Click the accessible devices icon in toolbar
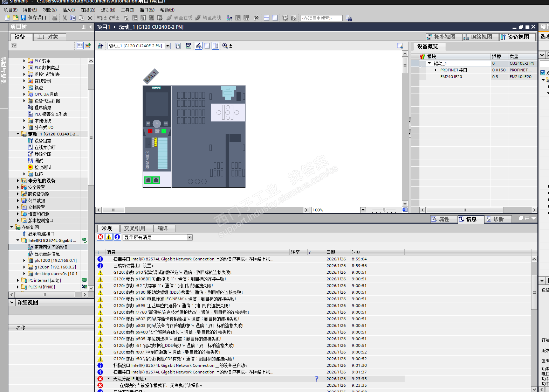549x392 pixels. tap(229, 18)
